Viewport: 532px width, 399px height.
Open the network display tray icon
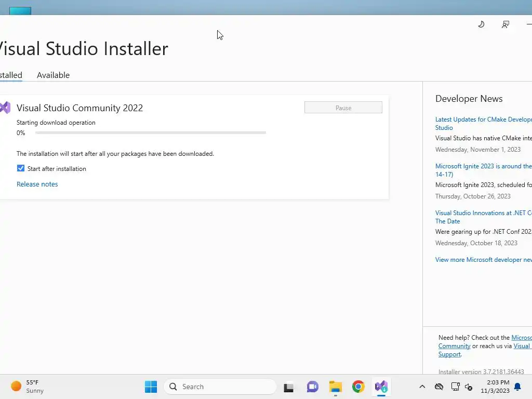[x=455, y=387]
